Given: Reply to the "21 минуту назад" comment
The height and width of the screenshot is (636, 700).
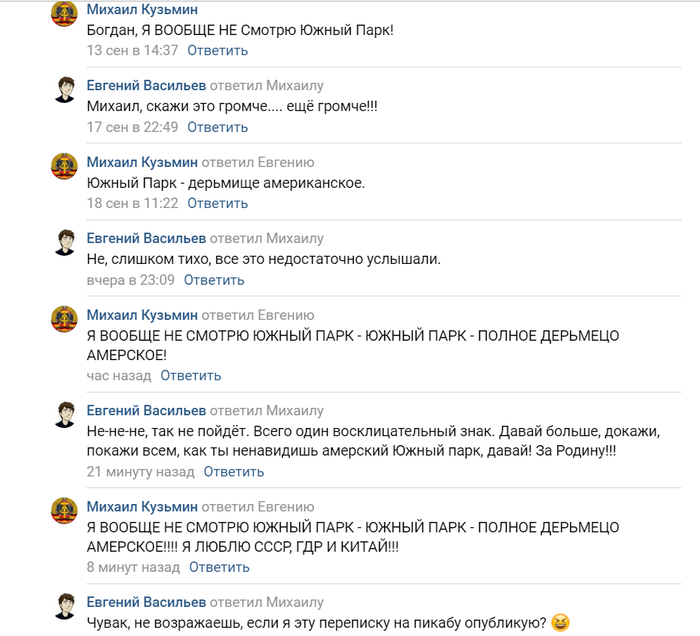Looking at the screenshot, I should (x=234, y=472).
